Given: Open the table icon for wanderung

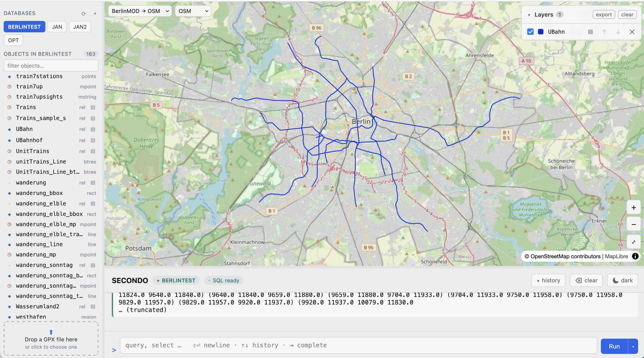Looking at the screenshot, I should (x=93, y=183).
